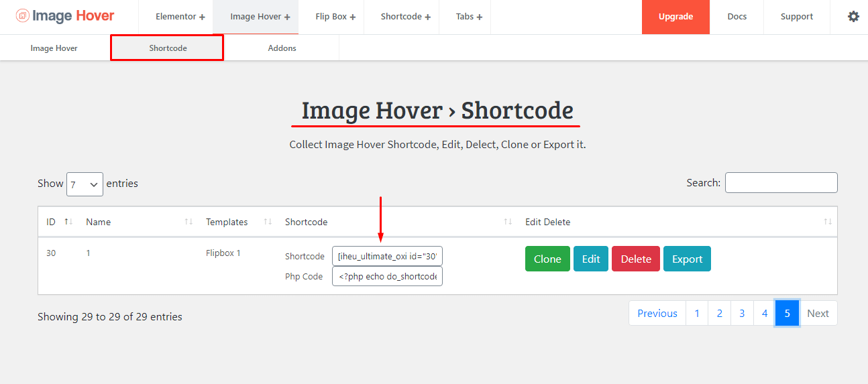Click the Image Hover logo
This screenshot has width=868, height=384.
(65, 16)
